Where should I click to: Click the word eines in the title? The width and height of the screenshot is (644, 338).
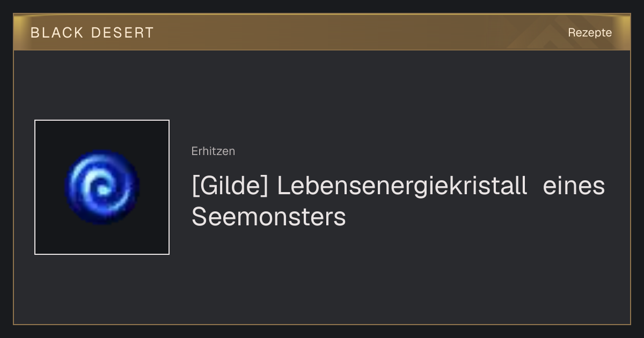coord(574,186)
